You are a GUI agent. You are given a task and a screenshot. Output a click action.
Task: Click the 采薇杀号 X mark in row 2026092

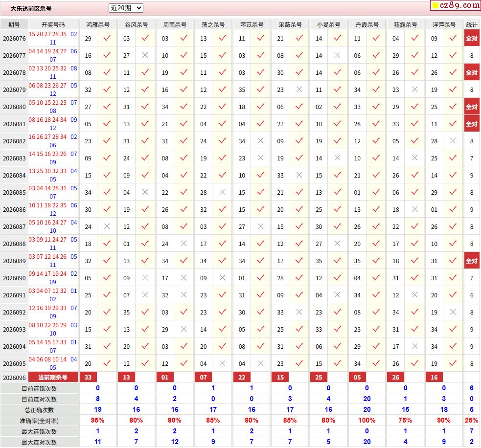click(x=299, y=312)
